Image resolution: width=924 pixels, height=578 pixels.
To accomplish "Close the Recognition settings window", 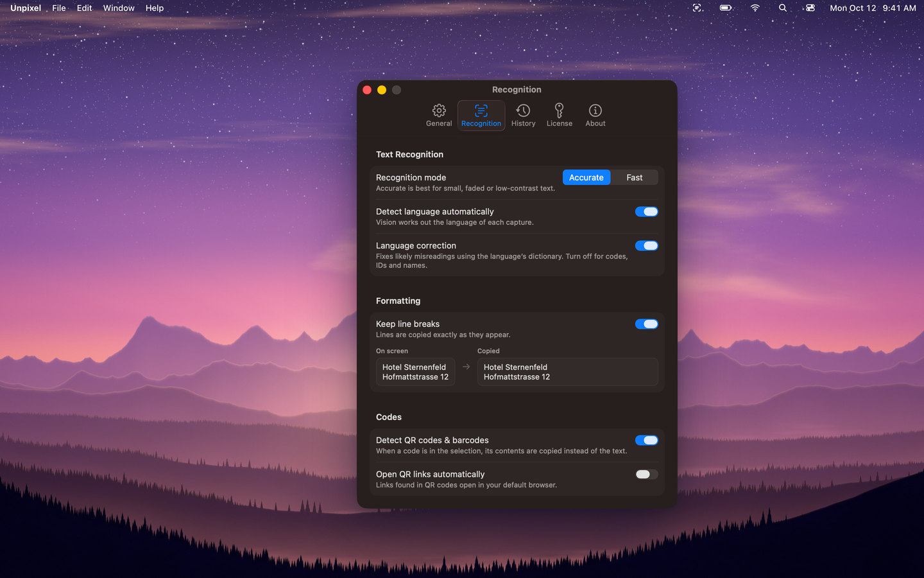I will pyautogui.click(x=367, y=90).
